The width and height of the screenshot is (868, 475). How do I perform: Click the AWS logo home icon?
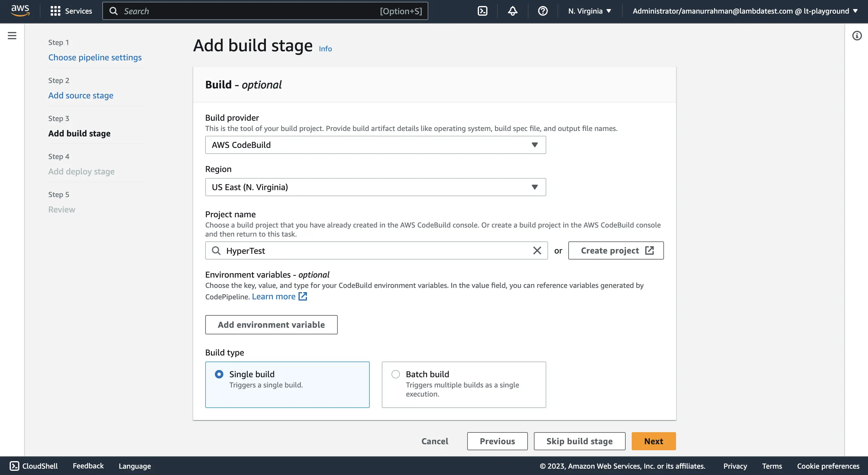click(20, 11)
